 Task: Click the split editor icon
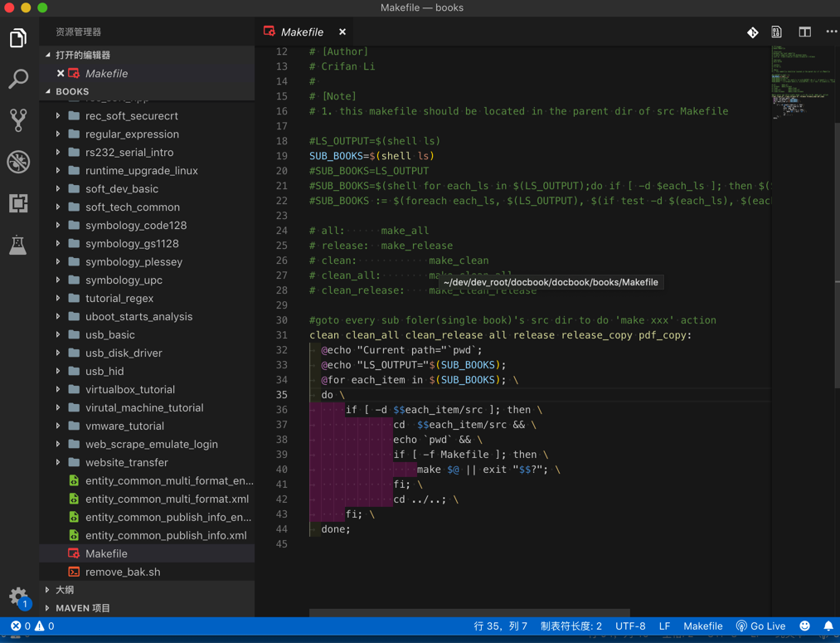pyautogui.click(x=804, y=32)
